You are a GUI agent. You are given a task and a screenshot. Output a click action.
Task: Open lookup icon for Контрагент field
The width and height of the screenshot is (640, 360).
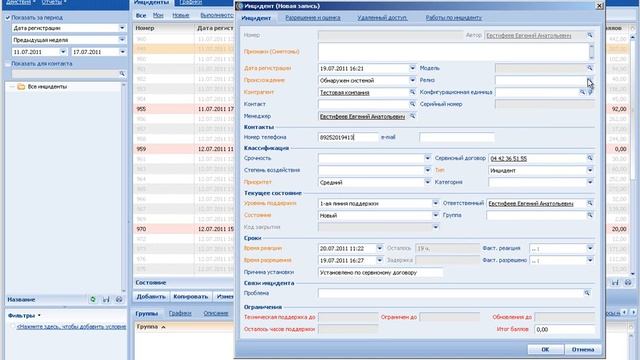[x=412, y=92]
